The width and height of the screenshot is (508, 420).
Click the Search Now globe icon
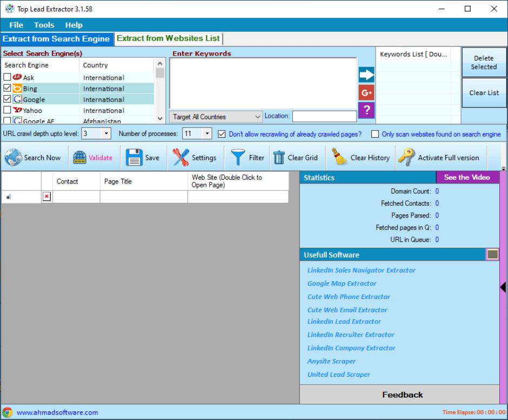pos(14,158)
